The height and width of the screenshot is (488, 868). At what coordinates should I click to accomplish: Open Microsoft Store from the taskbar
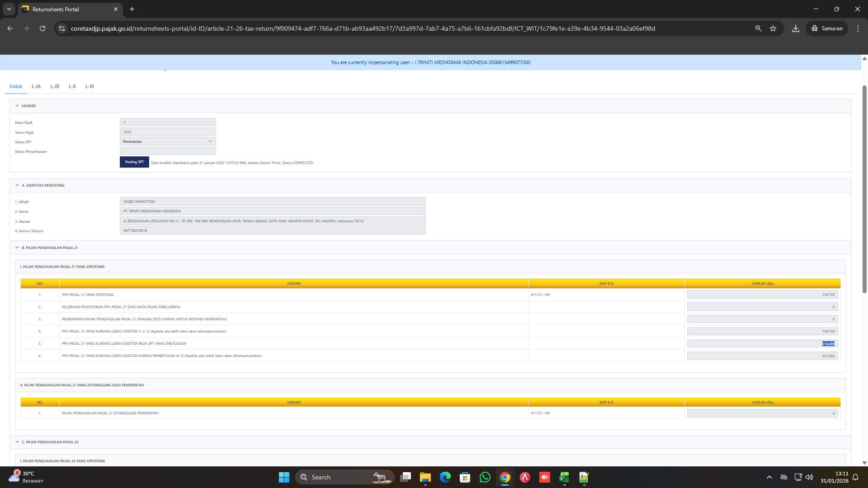465,477
